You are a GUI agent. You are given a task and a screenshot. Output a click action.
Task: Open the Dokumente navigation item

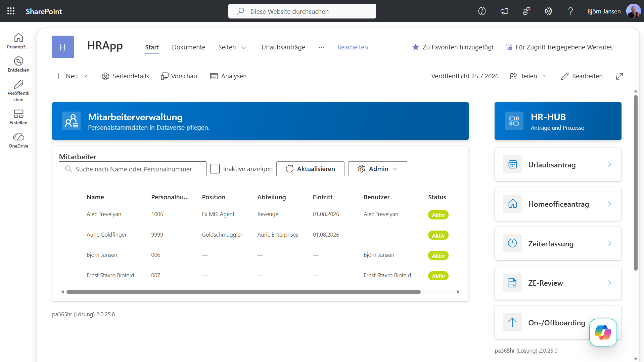[x=189, y=47]
